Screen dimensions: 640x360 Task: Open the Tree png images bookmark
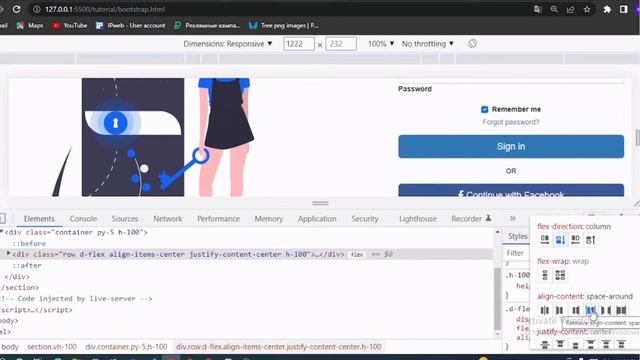tap(284, 25)
